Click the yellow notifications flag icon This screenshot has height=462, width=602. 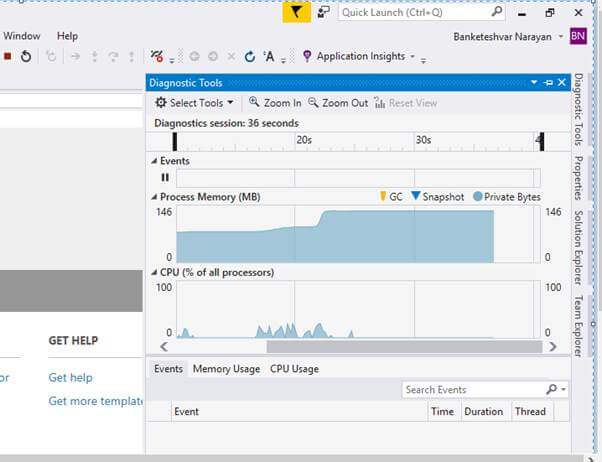point(296,12)
